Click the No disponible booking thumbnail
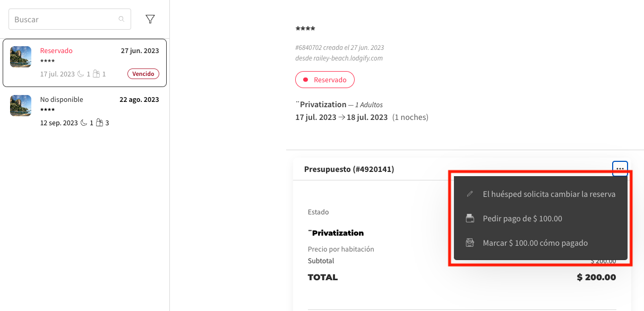Screen dimensions: 644x311 (20, 106)
